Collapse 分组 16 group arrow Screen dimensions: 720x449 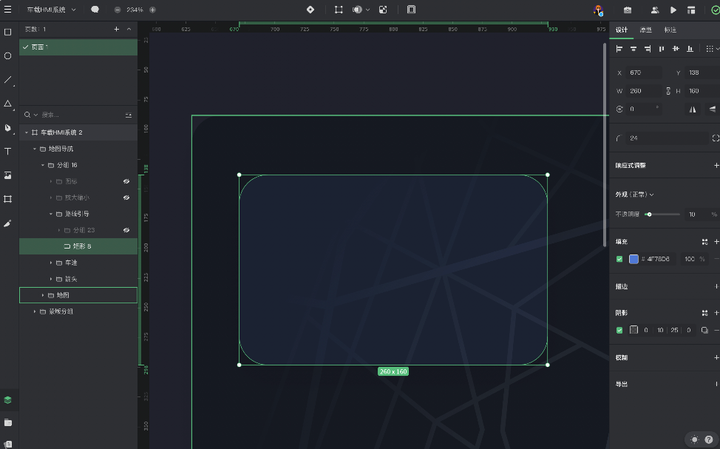click(x=43, y=165)
